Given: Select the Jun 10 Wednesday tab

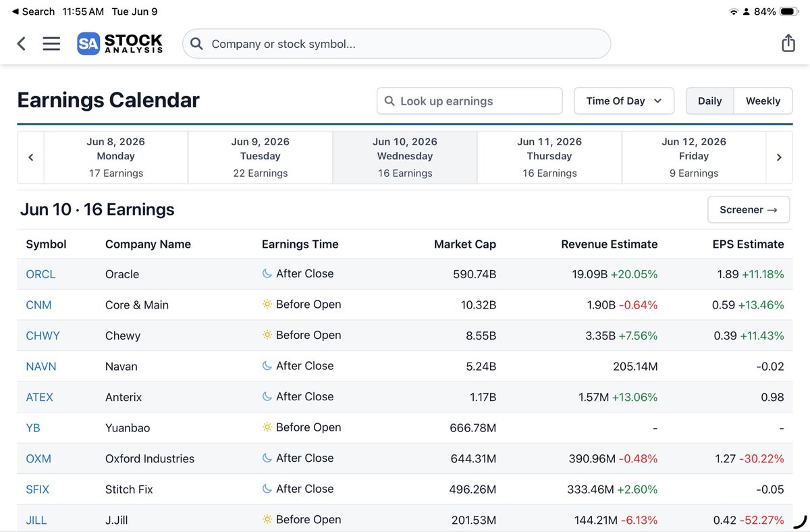Looking at the screenshot, I should tap(405, 157).
